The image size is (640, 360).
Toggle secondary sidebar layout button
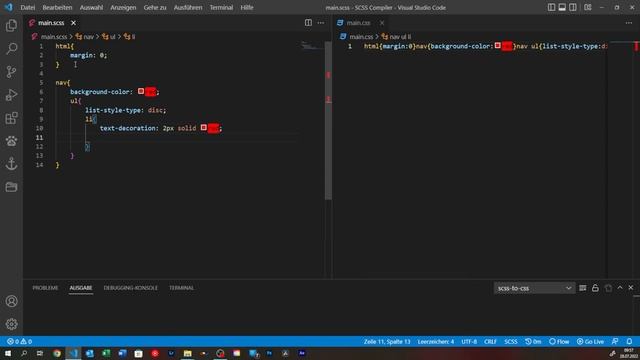[573, 7]
